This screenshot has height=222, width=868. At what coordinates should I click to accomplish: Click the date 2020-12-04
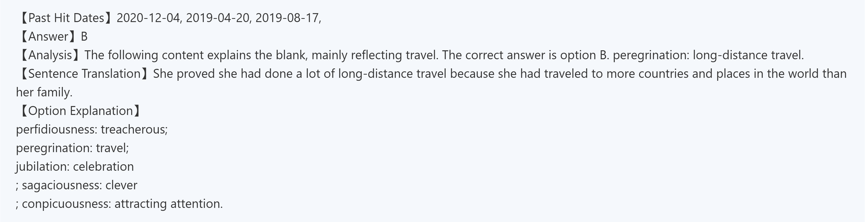(x=148, y=18)
